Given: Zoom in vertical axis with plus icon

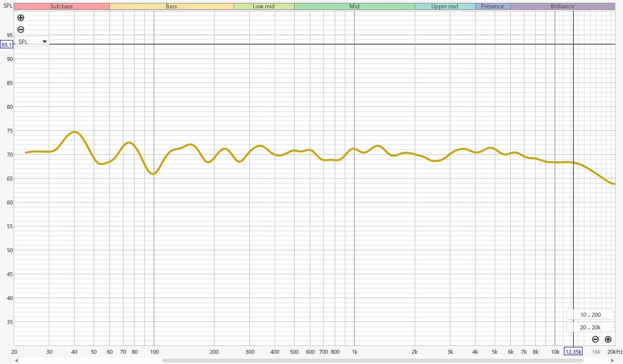Looking at the screenshot, I should click(x=21, y=18).
